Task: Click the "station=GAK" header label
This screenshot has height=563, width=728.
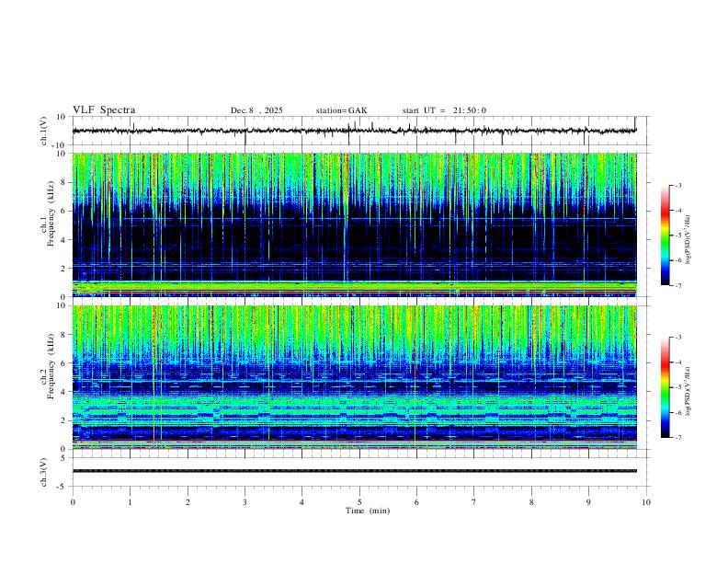Action: 341,110
